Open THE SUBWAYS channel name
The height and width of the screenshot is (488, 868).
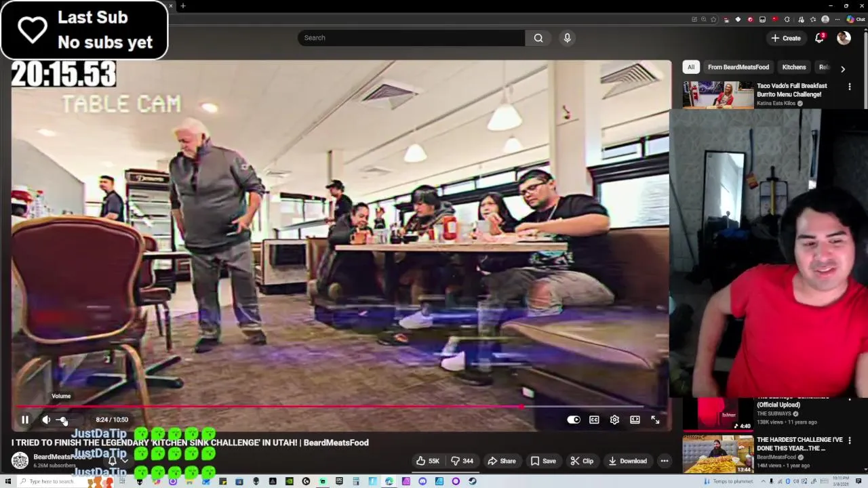pyautogui.click(x=774, y=413)
